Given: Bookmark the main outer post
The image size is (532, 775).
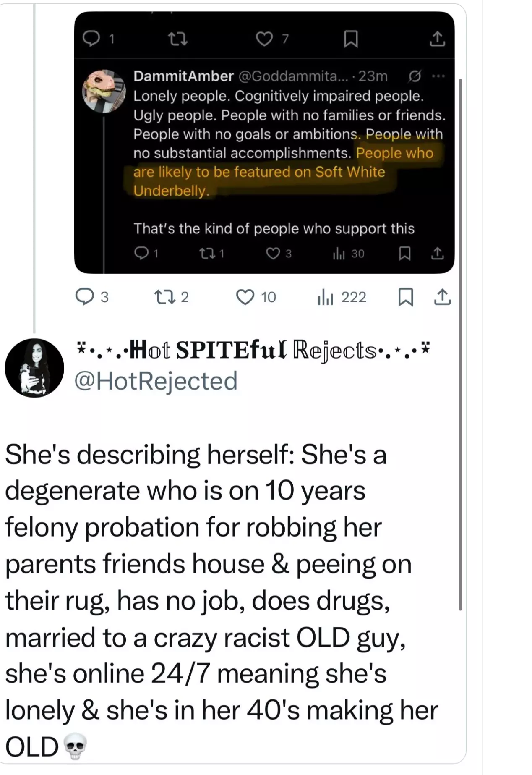Looking at the screenshot, I should pyautogui.click(x=405, y=297).
